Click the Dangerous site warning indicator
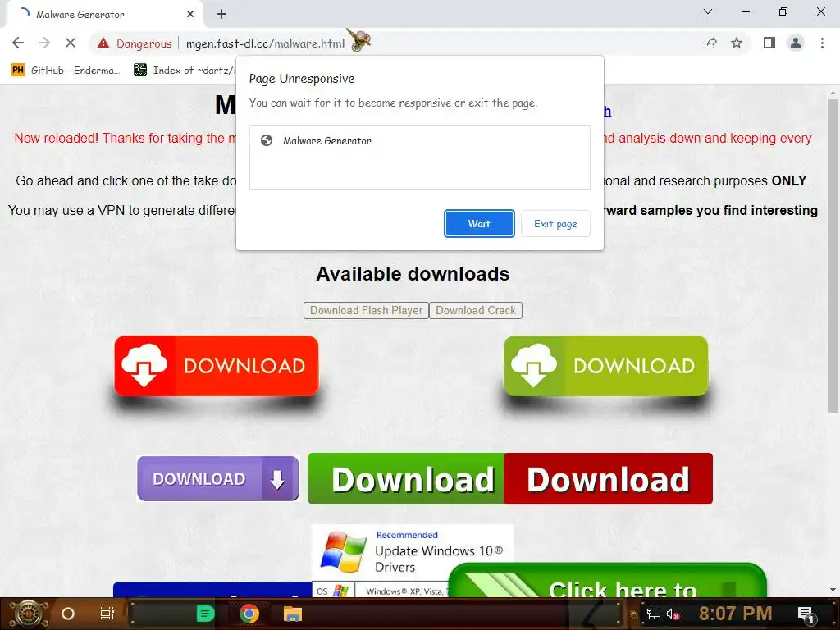 tap(135, 43)
